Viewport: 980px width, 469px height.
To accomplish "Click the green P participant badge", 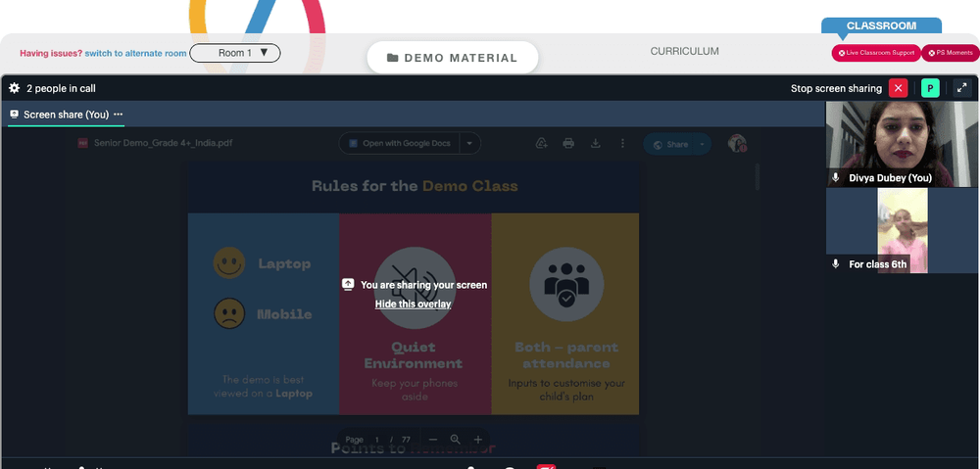I will point(930,88).
